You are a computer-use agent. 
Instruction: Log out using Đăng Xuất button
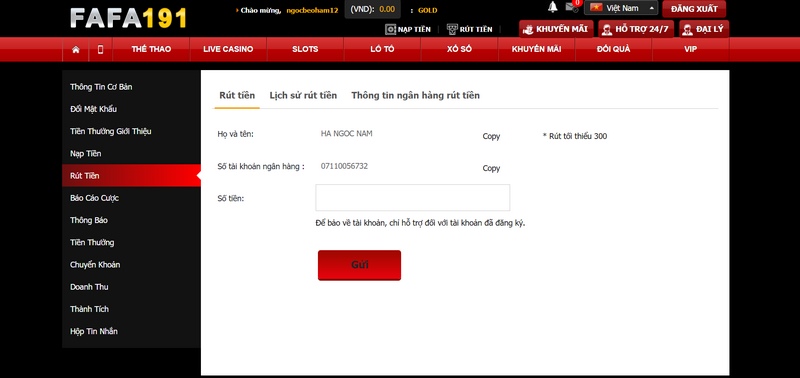coord(694,9)
